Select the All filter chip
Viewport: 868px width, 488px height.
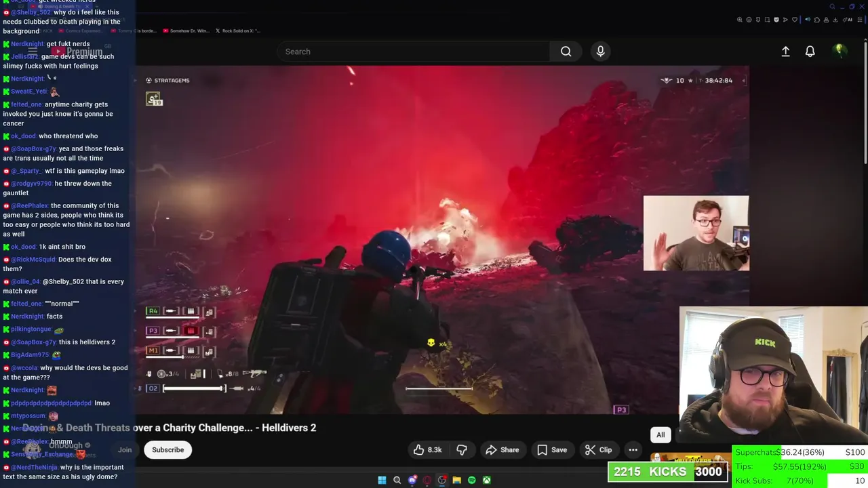click(x=660, y=434)
